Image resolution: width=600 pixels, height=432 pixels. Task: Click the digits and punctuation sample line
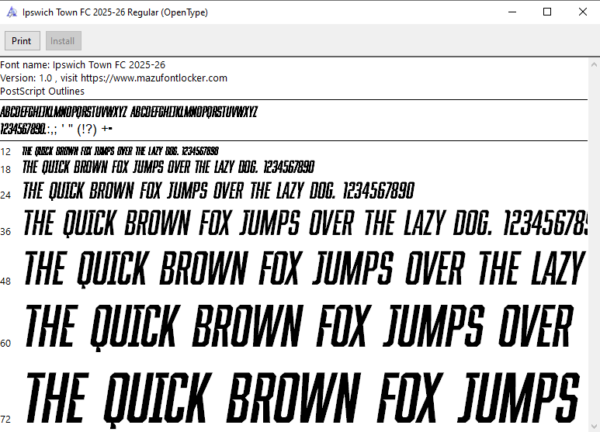coord(56,129)
